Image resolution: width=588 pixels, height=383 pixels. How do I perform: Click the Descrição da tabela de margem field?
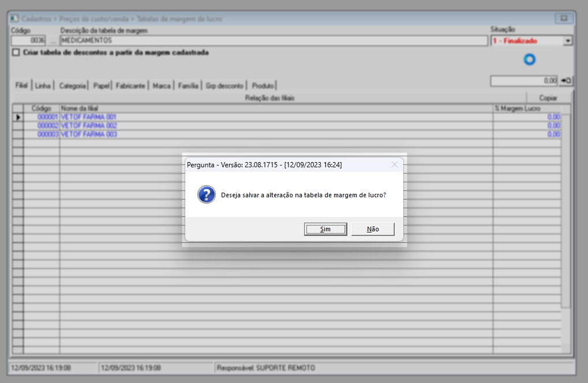pyautogui.click(x=274, y=40)
